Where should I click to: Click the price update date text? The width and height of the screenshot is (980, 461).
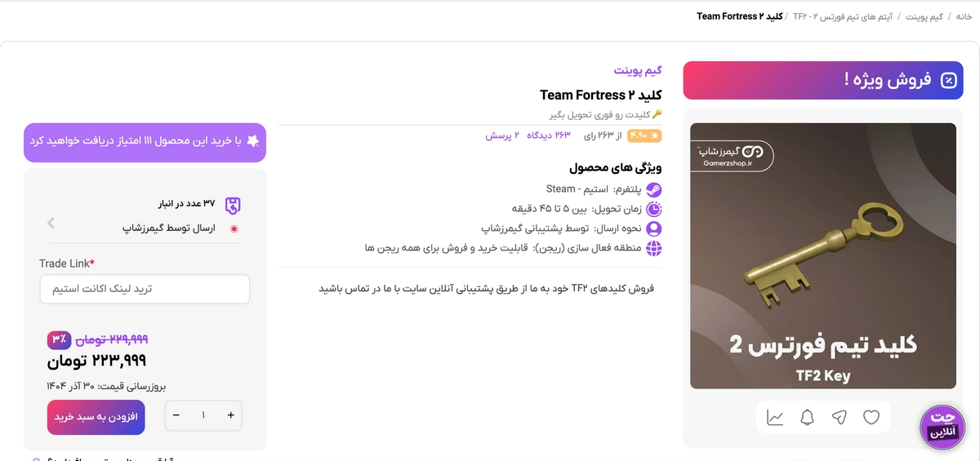point(106,386)
